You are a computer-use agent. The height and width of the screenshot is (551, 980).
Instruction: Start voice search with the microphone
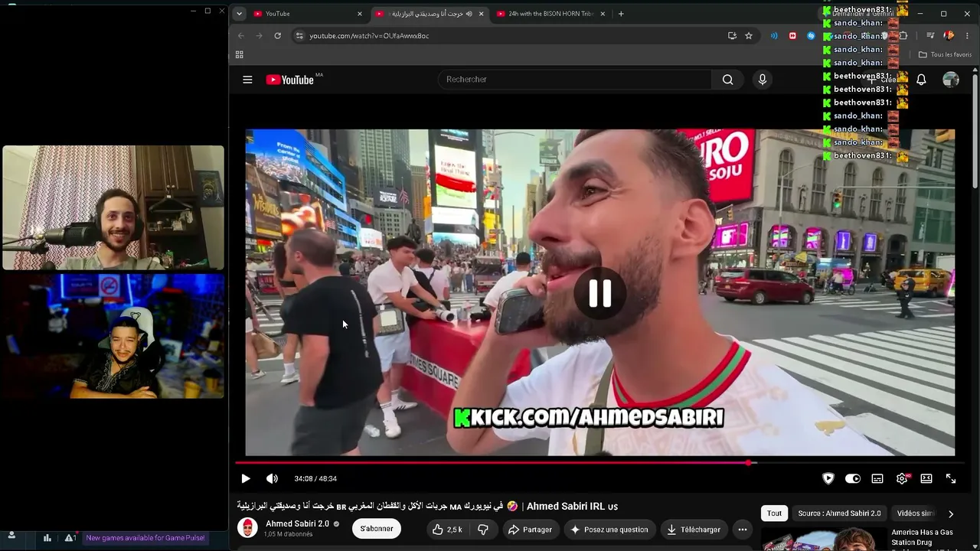762,80
